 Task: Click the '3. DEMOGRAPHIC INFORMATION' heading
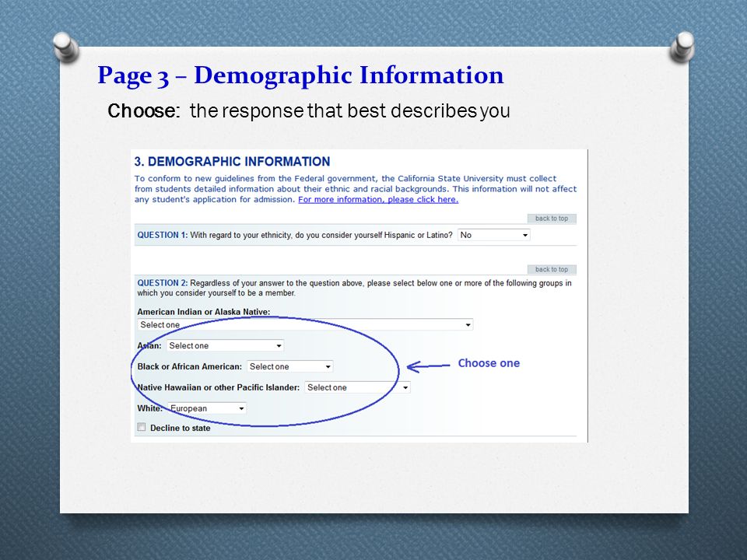click(232, 162)
